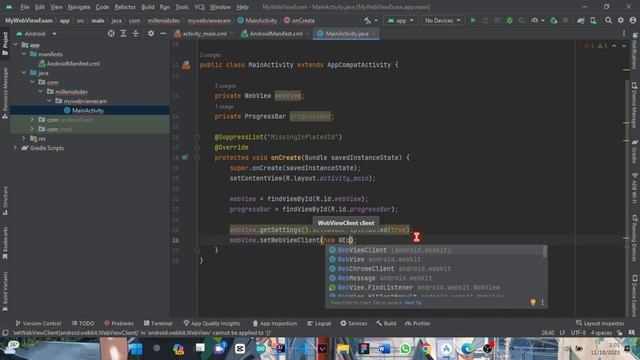Click the LF line separator indicator

(562, 333)
